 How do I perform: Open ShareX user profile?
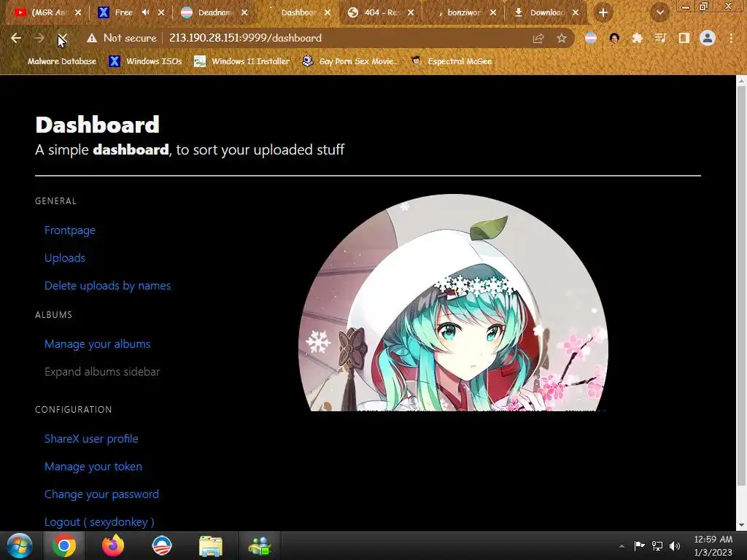(91, 439)
